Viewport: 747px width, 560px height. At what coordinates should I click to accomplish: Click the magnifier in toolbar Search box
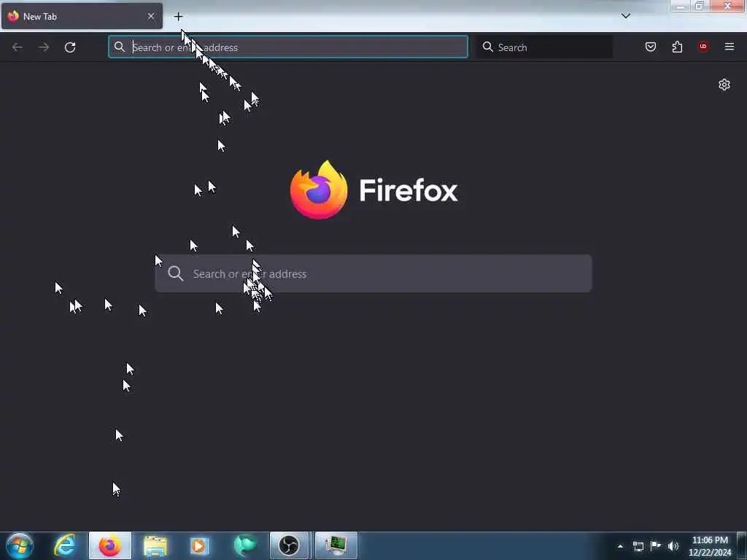point(488,47)
